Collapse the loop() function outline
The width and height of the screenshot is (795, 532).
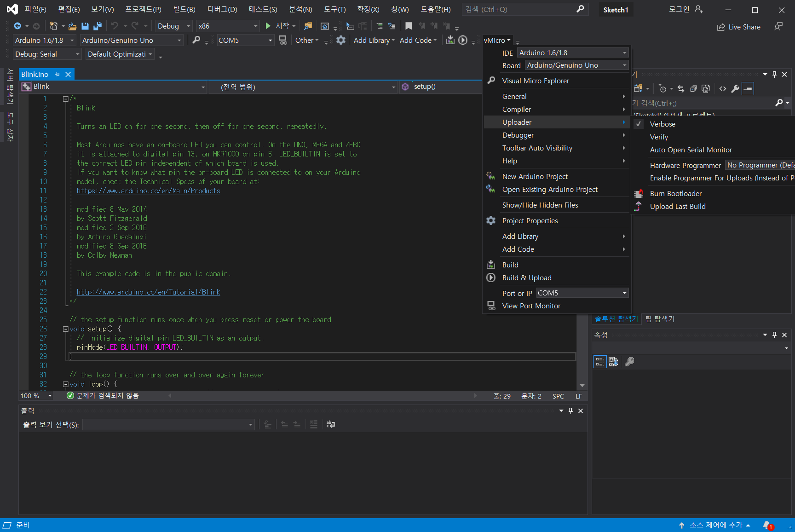[66, 384]
